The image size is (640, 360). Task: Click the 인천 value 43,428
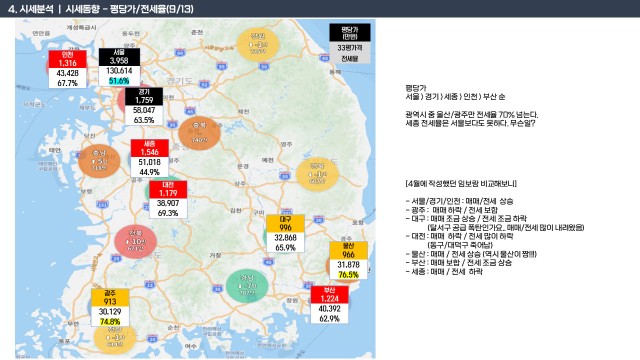pos(67,73)
